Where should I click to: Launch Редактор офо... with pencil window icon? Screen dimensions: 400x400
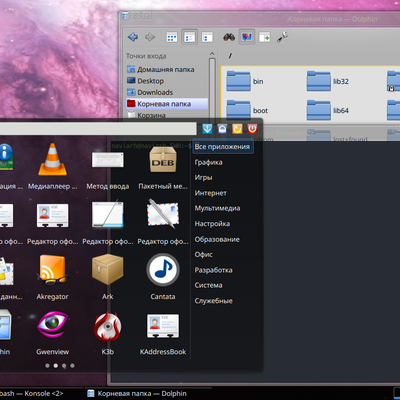108,222
